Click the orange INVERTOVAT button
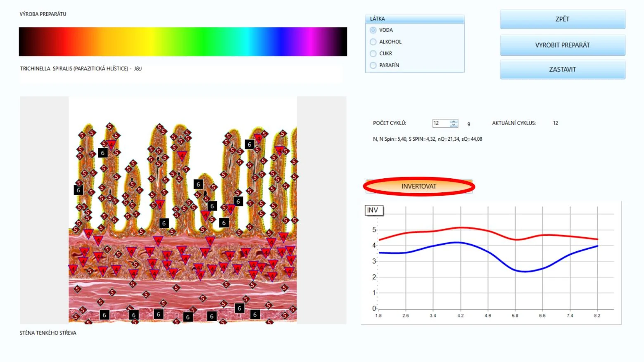The width and height of the screenshot is (644, 362). point(419,187)
